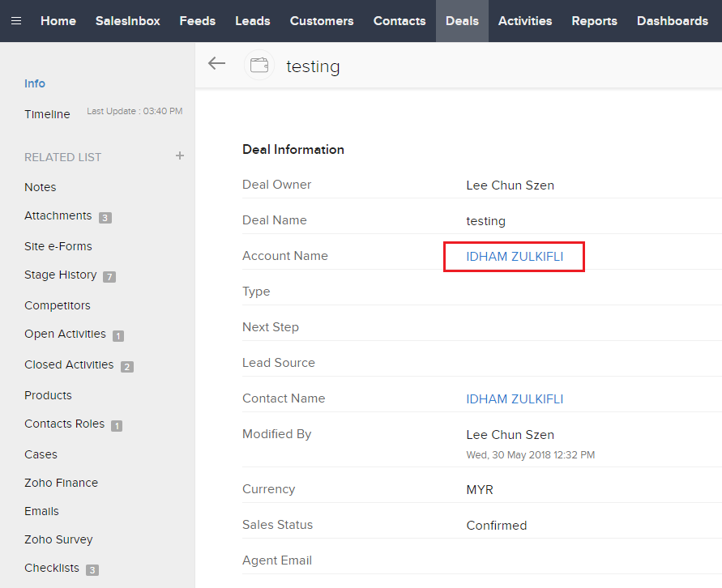Select Info in the sidebar
The image size is (722, 588).
click(x=35, y=83)
